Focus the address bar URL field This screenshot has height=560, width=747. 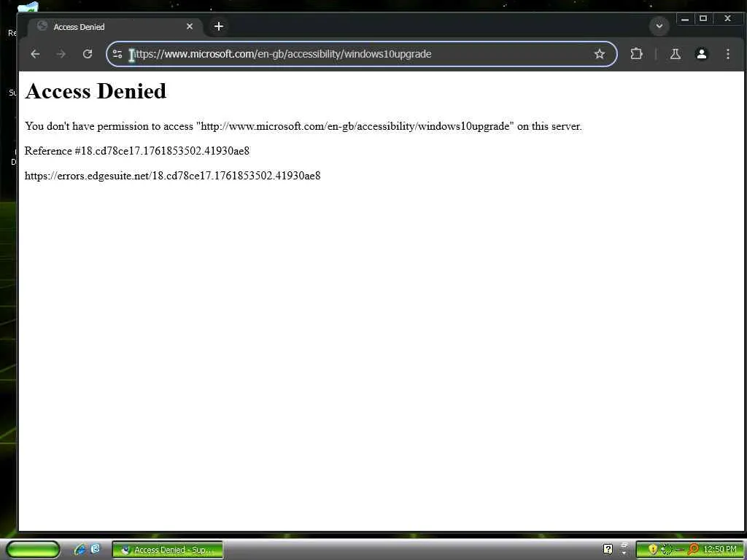coord(360,54)
